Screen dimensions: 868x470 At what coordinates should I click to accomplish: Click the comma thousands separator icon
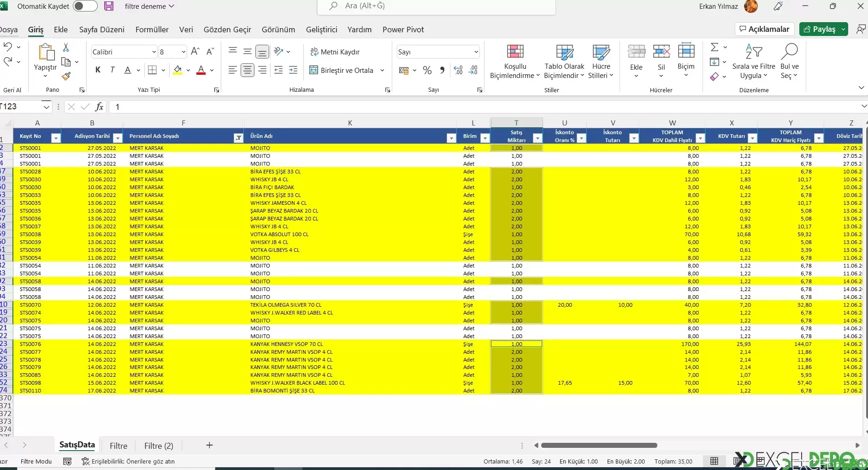click(442, 70)
